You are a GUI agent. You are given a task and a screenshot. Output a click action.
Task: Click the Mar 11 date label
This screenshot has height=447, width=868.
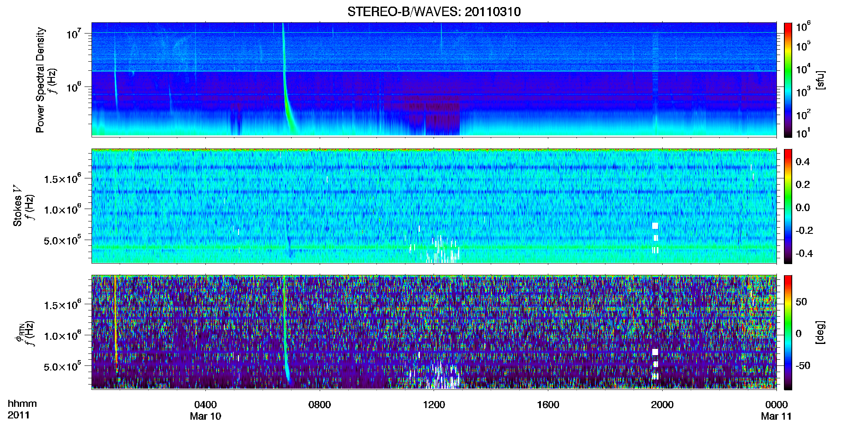[776, 416]
